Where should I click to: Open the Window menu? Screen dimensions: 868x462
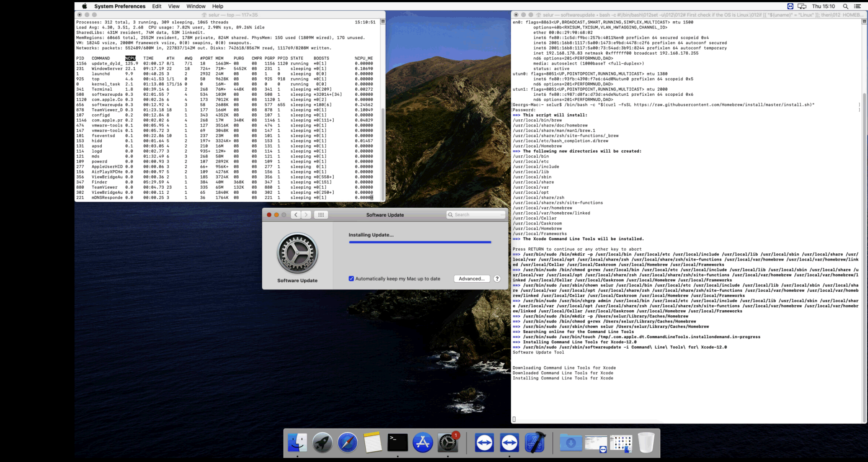click(196, 6)
